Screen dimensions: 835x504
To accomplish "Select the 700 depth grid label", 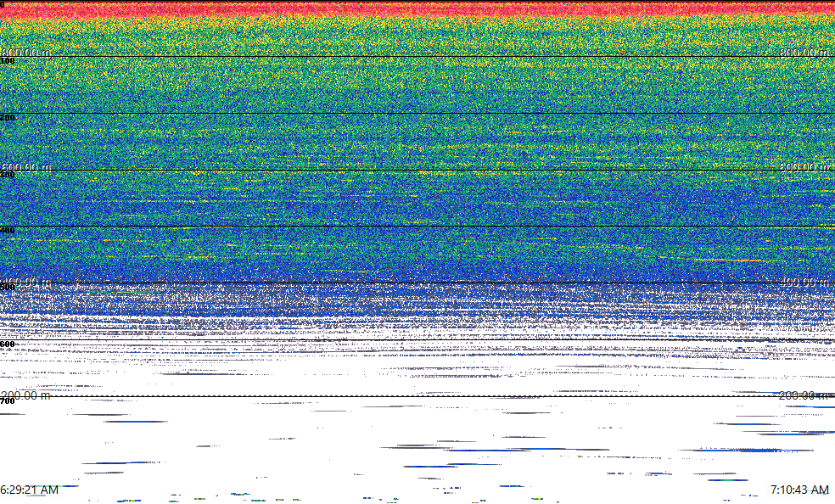I will tap(8, 401).
